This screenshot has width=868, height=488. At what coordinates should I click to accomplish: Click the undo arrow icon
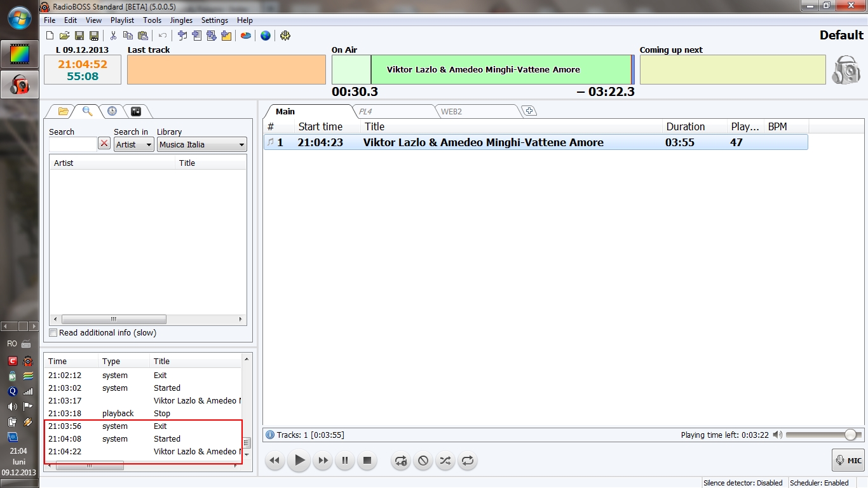163,36
